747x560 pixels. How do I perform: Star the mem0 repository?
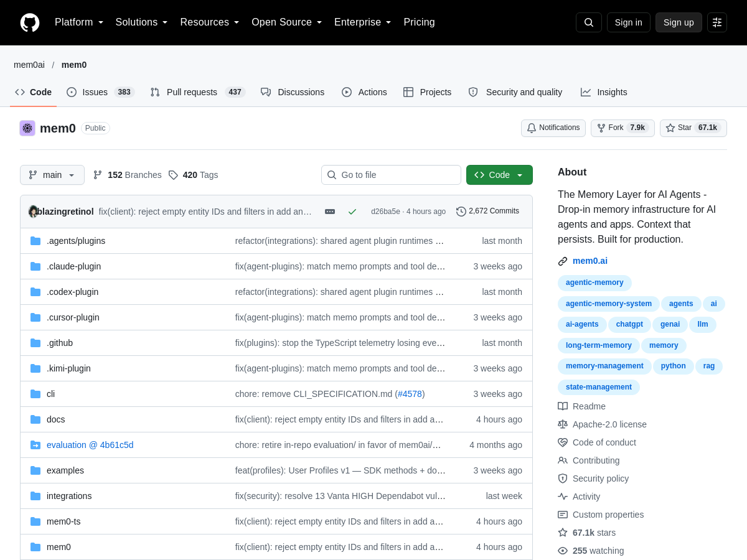pos(693,128)
